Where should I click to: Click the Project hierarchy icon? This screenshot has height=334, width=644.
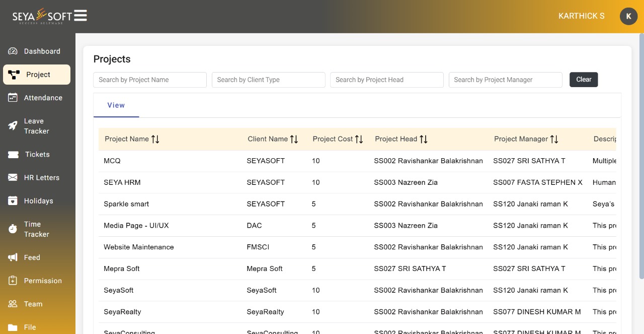point(14,75)
